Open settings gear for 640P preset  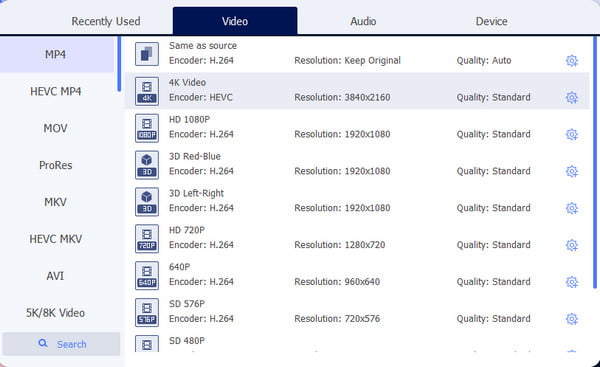click(572, 282)
